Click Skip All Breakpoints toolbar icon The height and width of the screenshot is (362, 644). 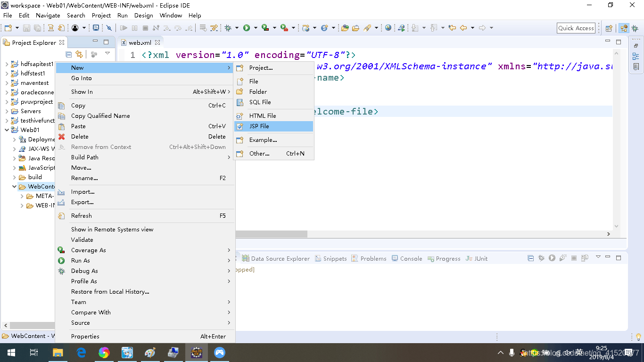pos(109,28)
